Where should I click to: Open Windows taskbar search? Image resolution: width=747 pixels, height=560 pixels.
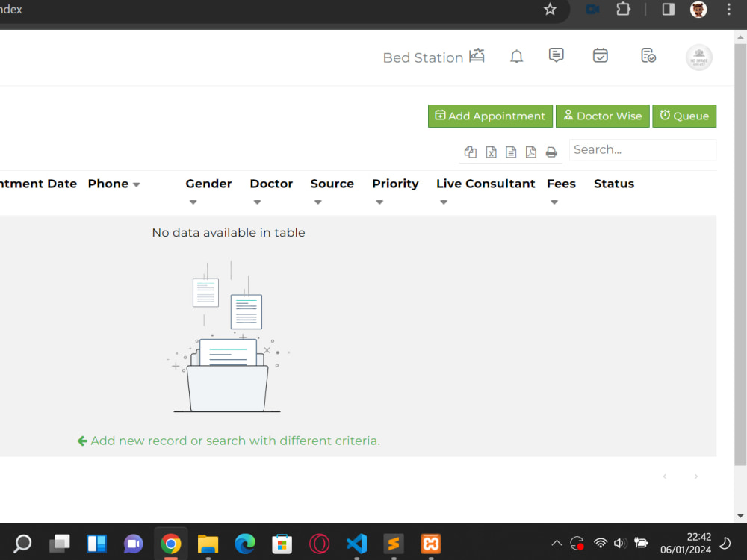(22, 544)
